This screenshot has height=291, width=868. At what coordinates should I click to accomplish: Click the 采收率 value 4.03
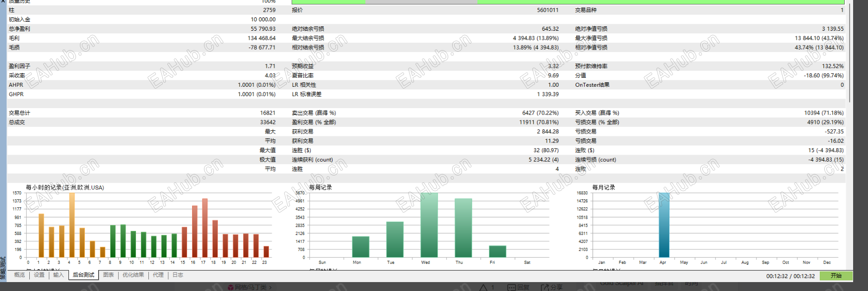click(x=270, y=75)
